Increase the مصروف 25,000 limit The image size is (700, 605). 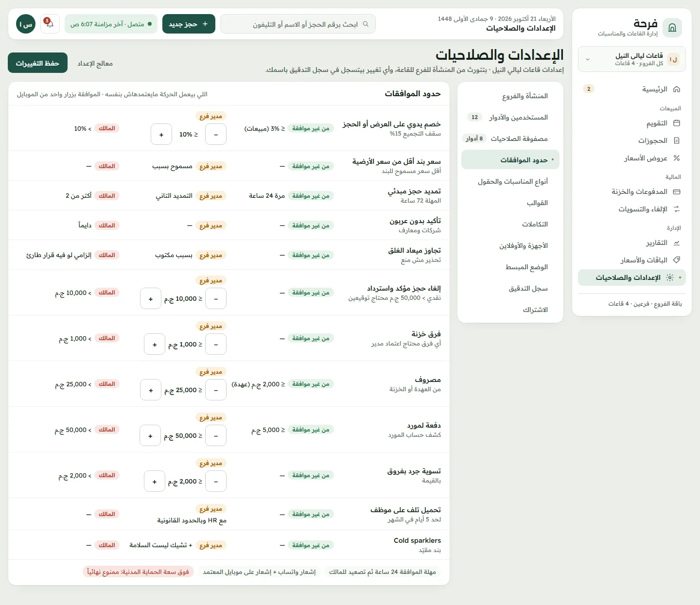point(151,390)
